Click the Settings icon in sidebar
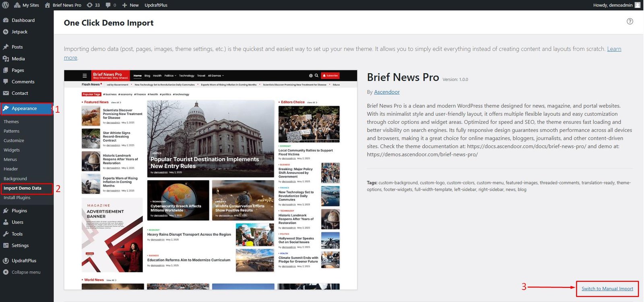 [6, 245]
